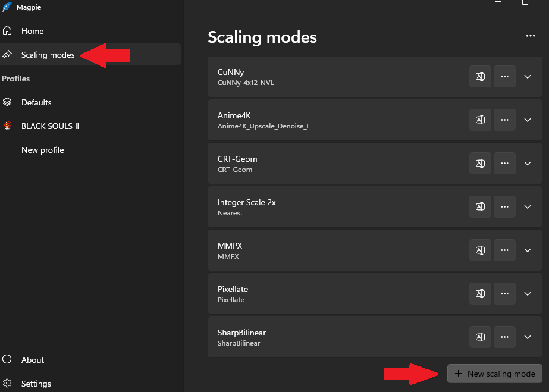Click rename icon on Integer Scale 2x

(x=480, y=207)
